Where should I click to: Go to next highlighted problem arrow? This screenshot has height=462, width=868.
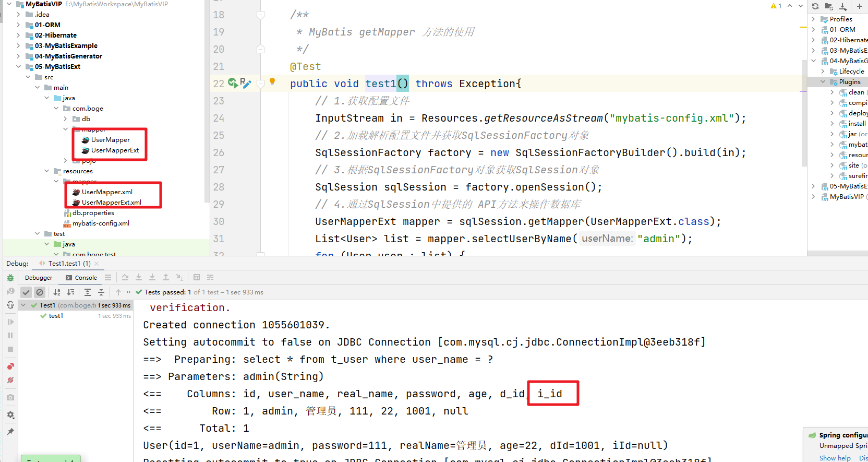[801, 6]
